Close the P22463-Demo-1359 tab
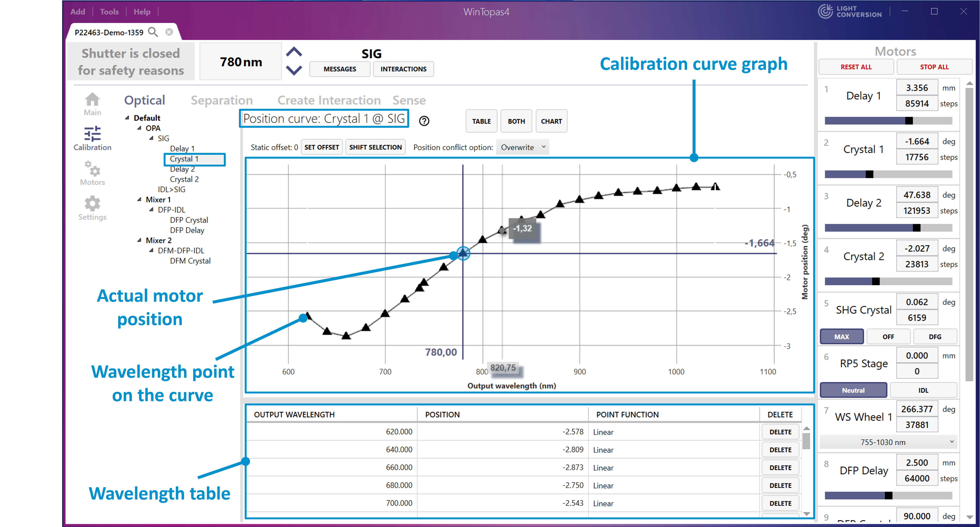 point(169,32)
